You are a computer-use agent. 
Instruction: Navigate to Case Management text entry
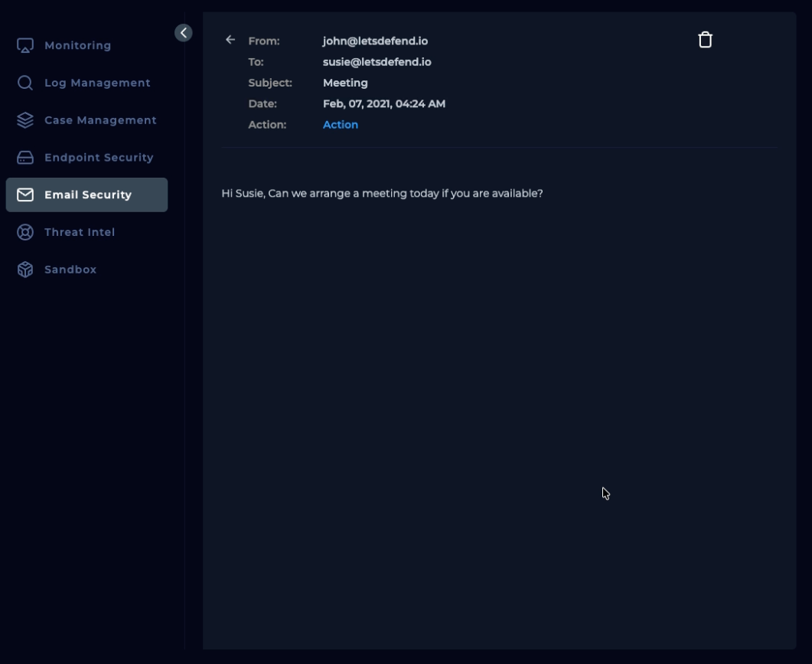100,120
